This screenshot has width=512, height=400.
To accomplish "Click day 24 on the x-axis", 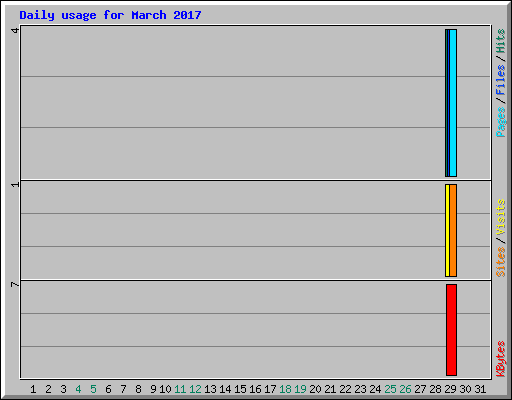I will pos(375,389).
